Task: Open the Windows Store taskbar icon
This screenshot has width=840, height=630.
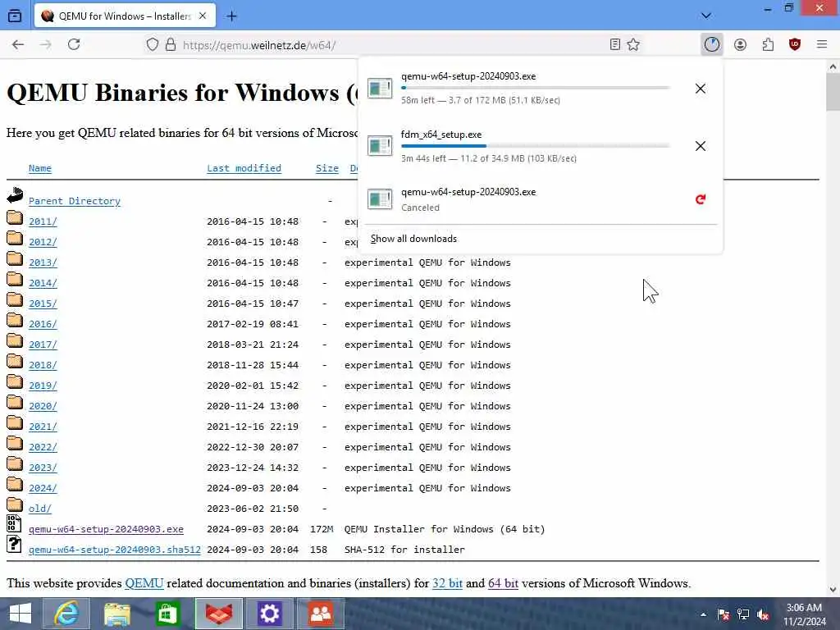Action: coord(167,614)
